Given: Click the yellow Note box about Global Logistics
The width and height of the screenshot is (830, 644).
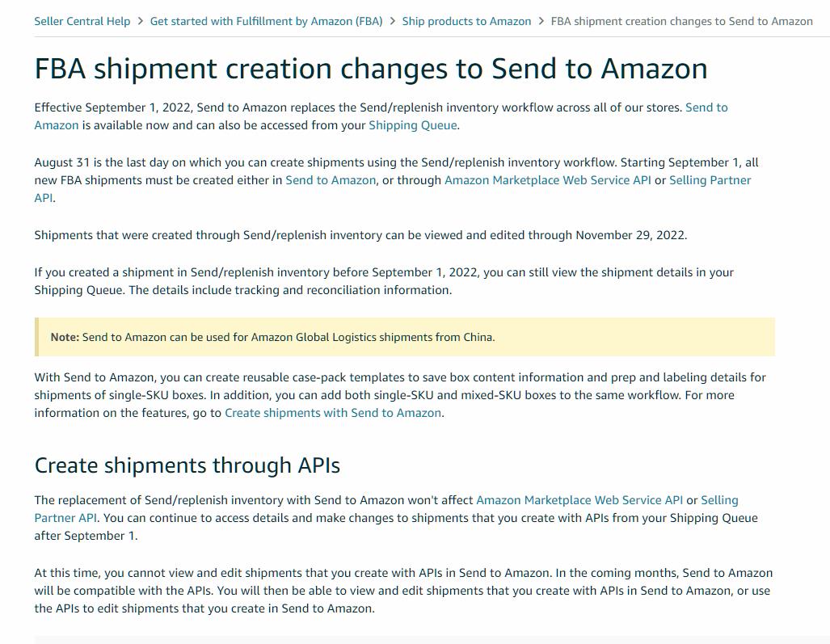Looking at the screenshot, I should point(404,337).
